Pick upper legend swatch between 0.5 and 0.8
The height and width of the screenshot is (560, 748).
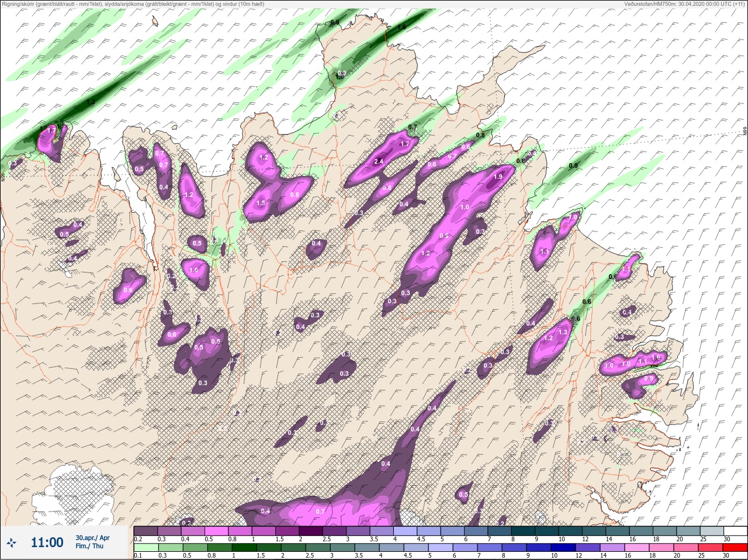coord(217,530)
